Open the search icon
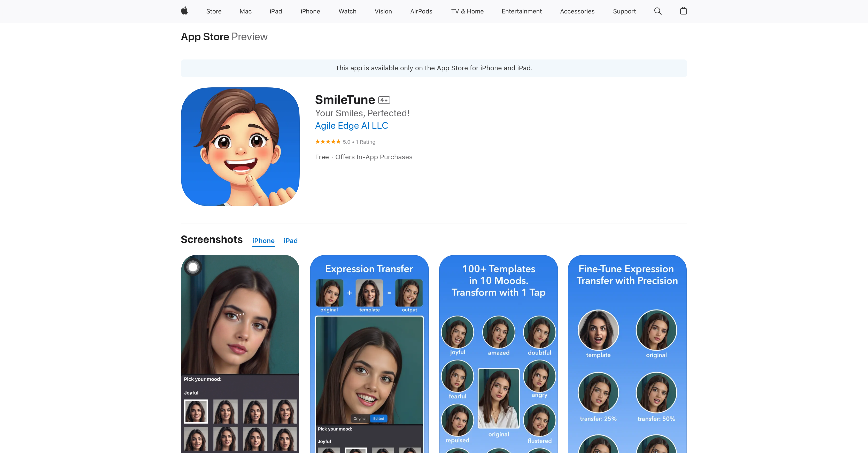Viewport: 868px width, 453px height. point(657,11)
